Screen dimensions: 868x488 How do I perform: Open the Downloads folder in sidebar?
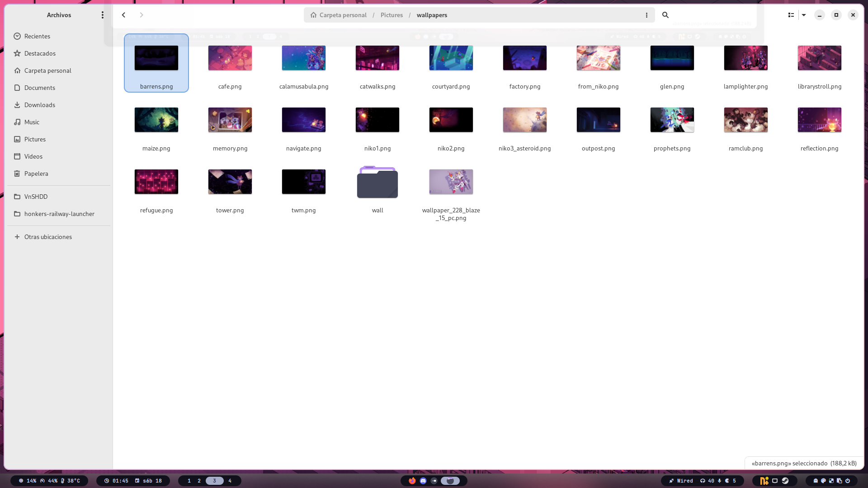tap(40, 105)
